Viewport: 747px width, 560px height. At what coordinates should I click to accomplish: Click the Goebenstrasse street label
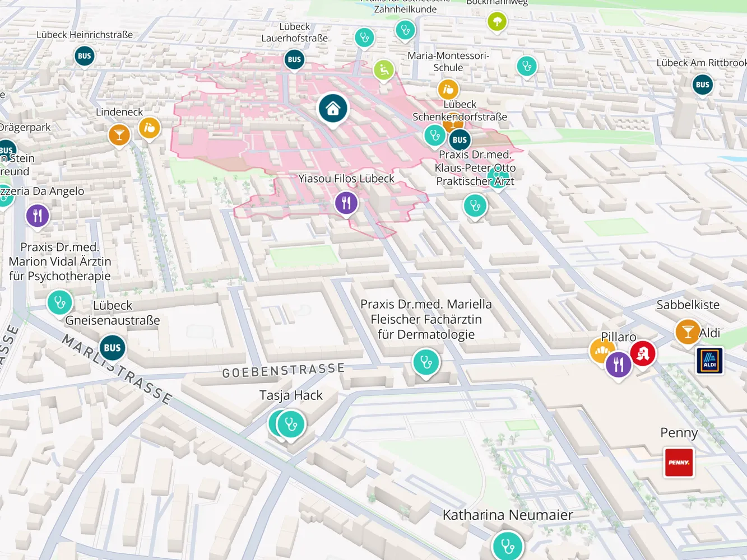[284, 370]
